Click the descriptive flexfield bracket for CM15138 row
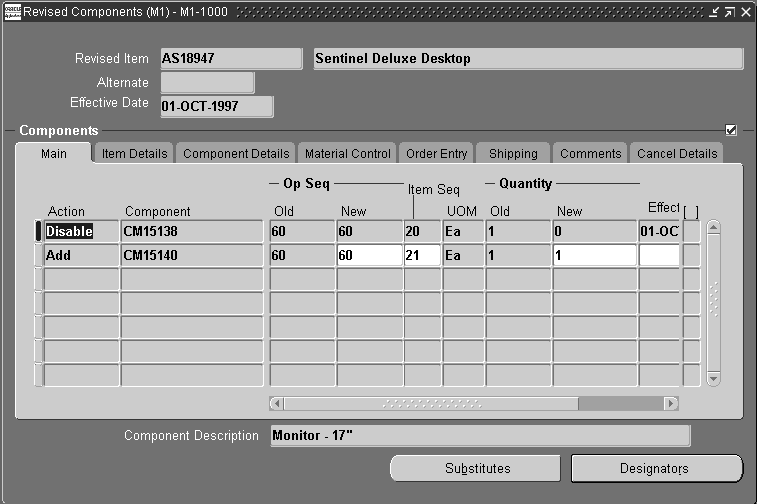757x504 pixels. coord(691,231)
